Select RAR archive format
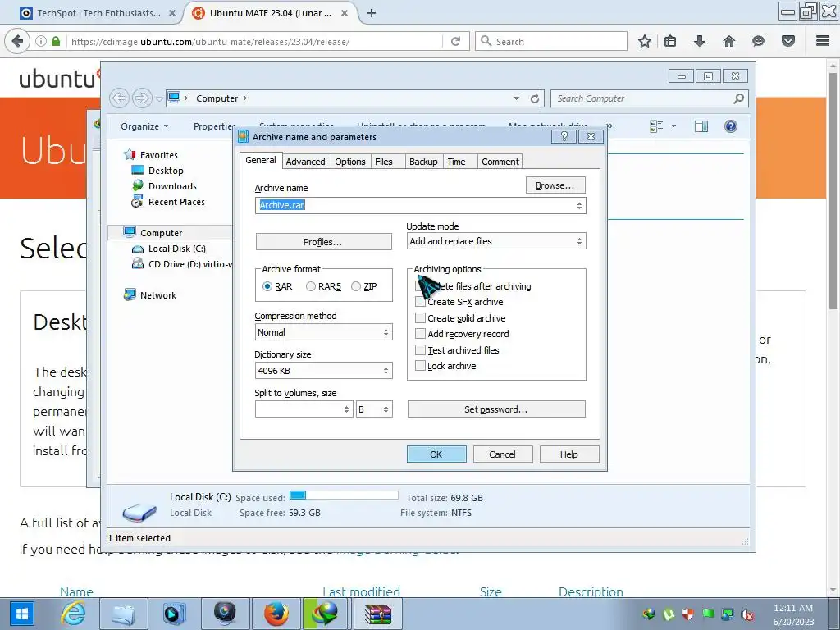The height and width of the screenshot is (630, 840). [x=277, y=286]
